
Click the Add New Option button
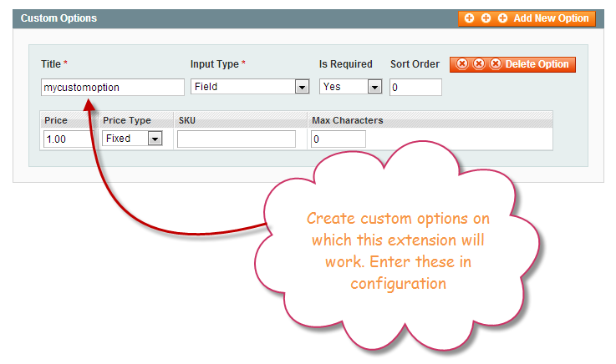point(527,18)
